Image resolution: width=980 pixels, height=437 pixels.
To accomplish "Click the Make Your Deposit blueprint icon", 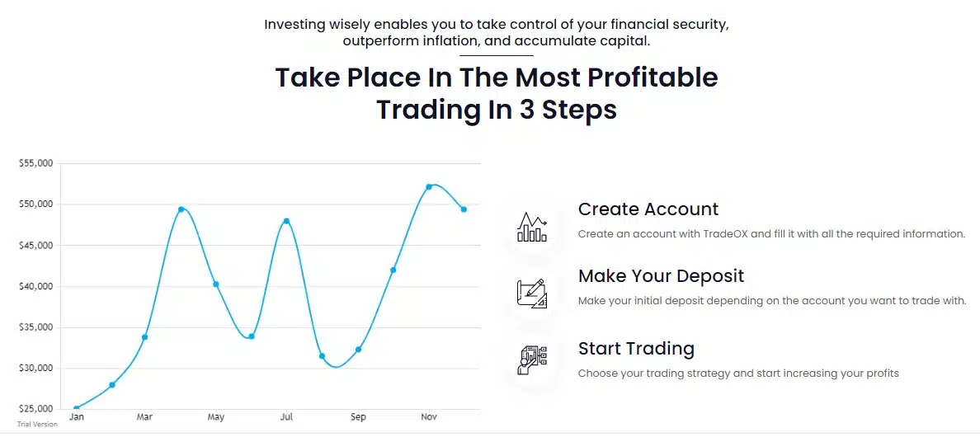I will pos(532,294).
